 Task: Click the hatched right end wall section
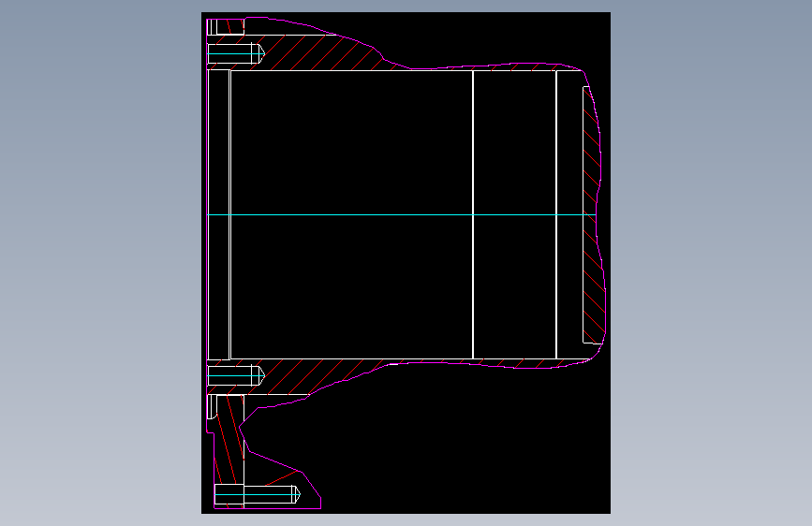(x=594, y=215)
